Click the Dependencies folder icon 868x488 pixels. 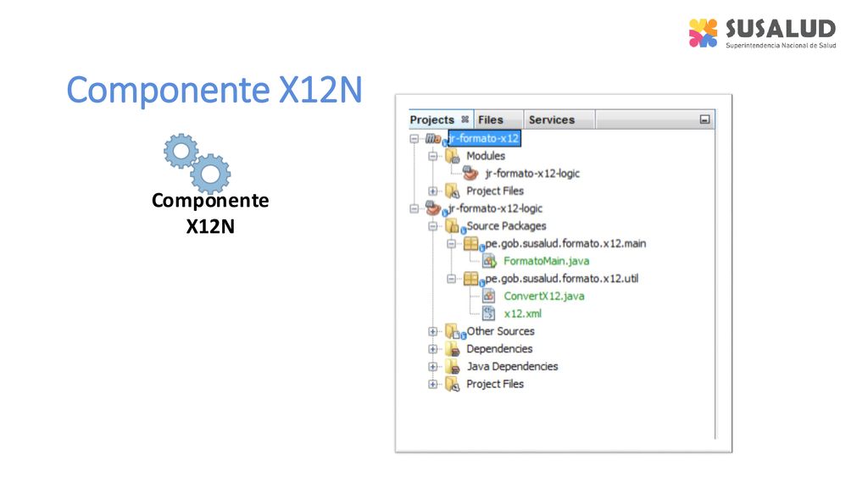pos(453,349)
